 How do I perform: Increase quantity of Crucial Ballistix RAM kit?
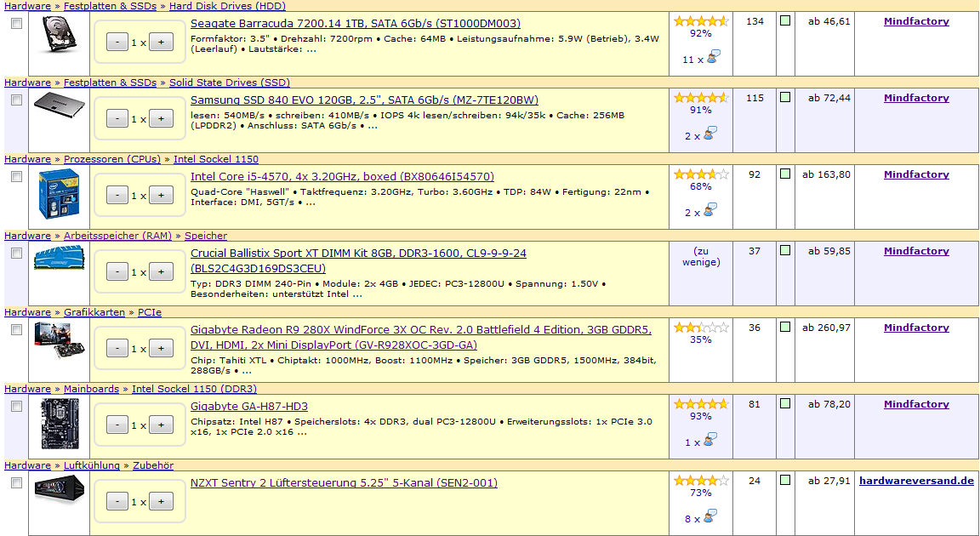click(162, 271)
